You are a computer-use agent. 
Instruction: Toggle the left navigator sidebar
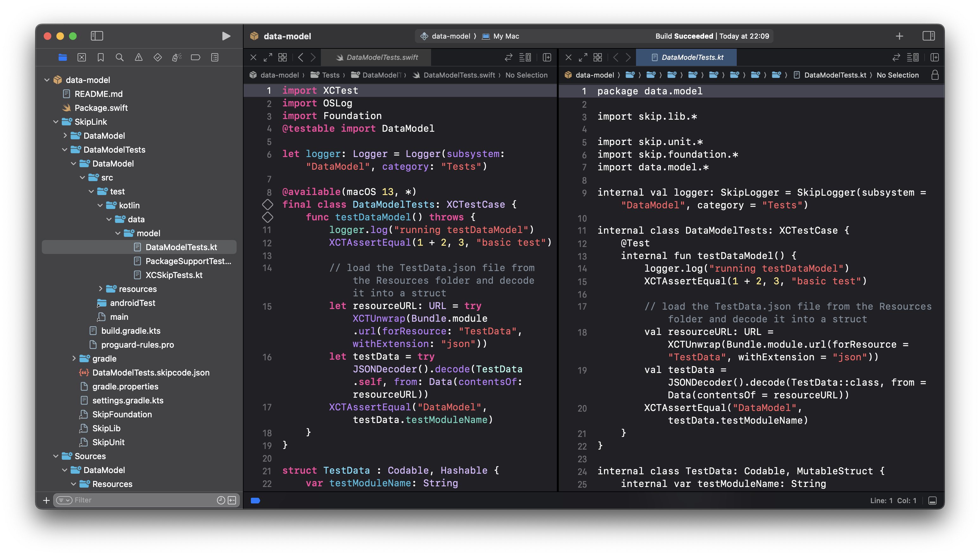[x=97, y=36]
